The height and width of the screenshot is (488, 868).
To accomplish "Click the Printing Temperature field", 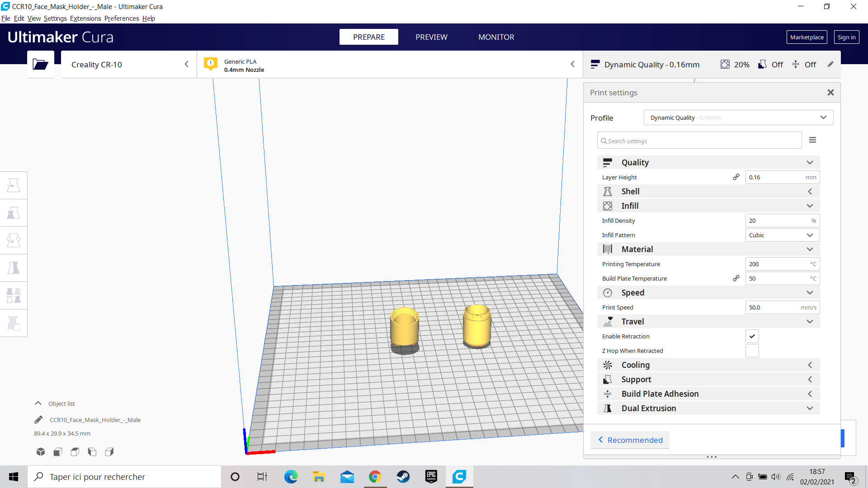I will tap(782, 264).
